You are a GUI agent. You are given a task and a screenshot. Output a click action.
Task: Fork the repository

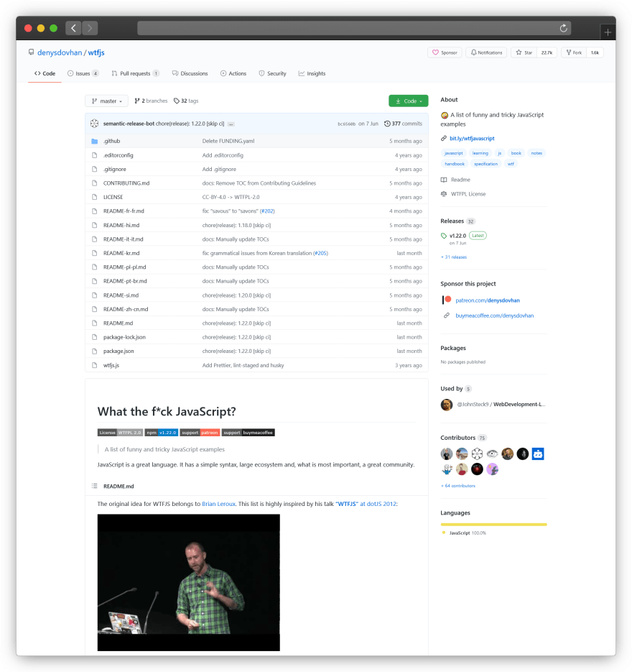click(574, 52)
